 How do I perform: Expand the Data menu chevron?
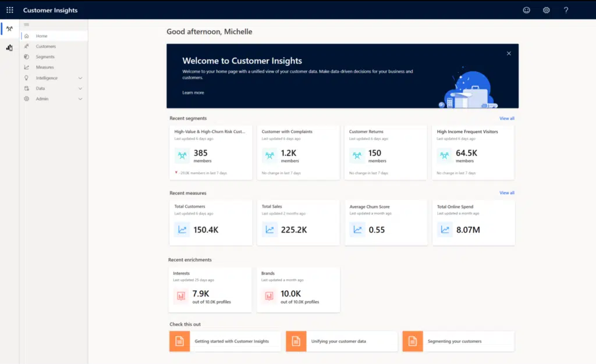pyautogui.click(x=80, y=88)
